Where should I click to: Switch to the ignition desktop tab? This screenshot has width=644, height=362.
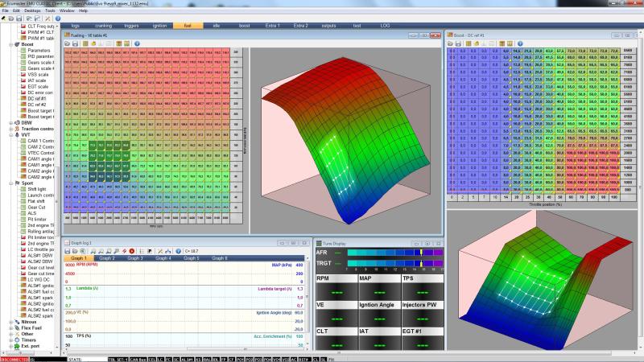tap(159, 26)
